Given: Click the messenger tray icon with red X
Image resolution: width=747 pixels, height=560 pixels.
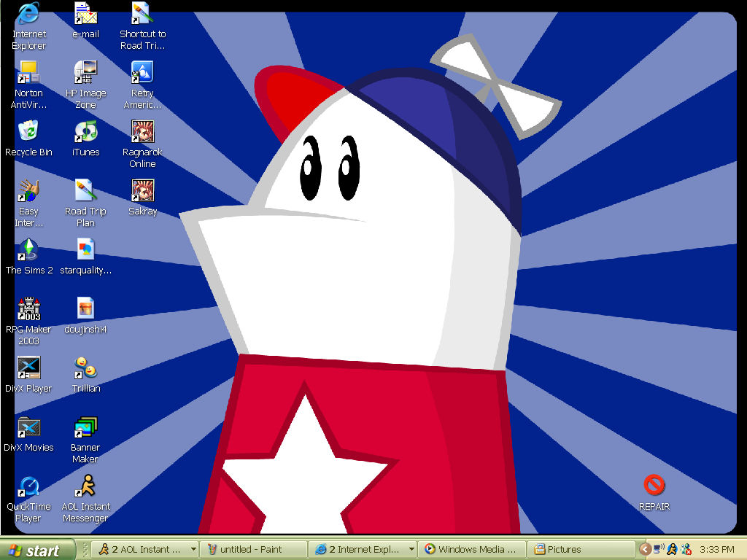Looking at the screenshot, I should pos(686,549).
